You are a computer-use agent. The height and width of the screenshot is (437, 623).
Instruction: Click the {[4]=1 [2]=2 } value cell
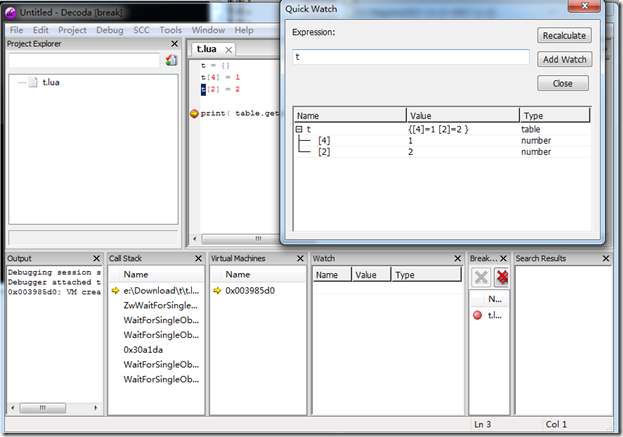coord(438,130)
